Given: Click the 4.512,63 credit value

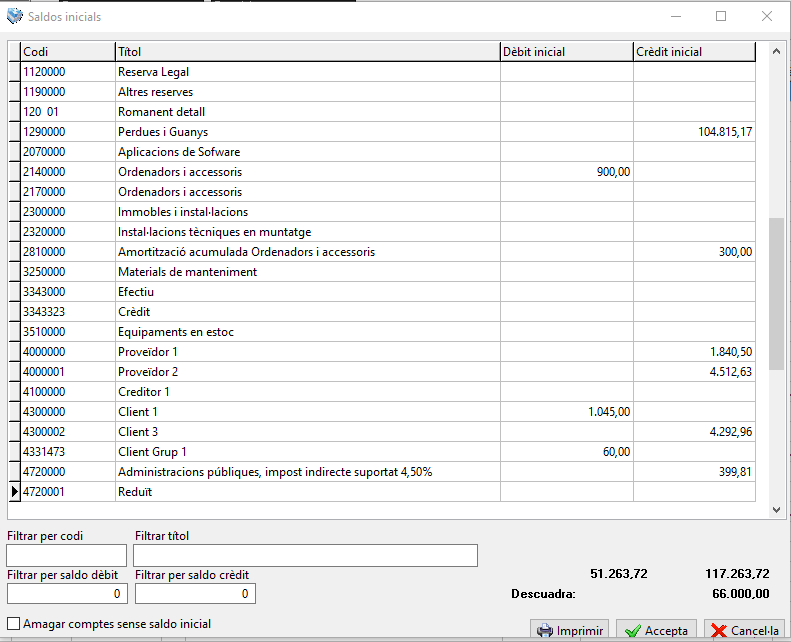Looking at the screenshot, I should point(731,372).
